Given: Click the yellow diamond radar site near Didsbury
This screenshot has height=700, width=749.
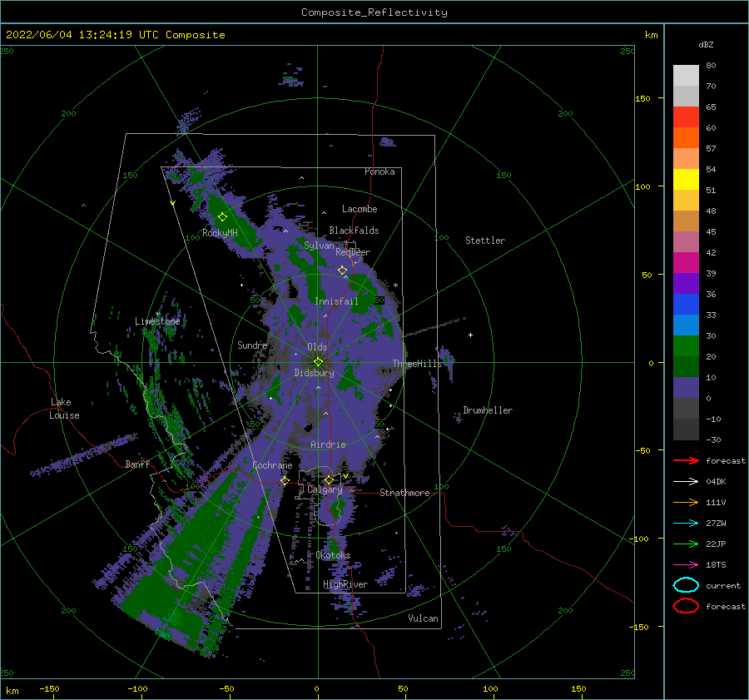Looking at the screenshot, I should (x=318, y=362).
